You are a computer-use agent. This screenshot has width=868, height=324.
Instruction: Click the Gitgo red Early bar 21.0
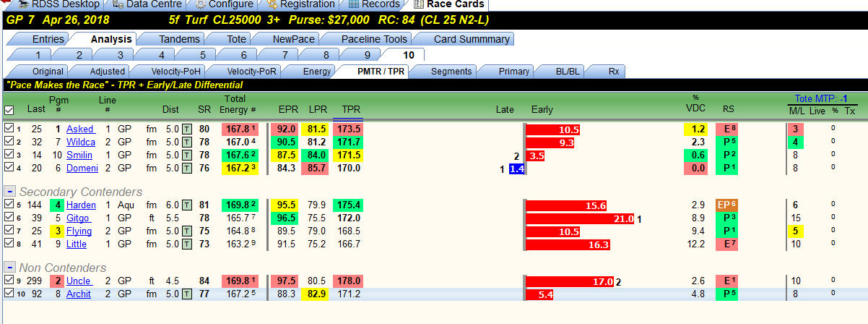[x=581, y=218]
